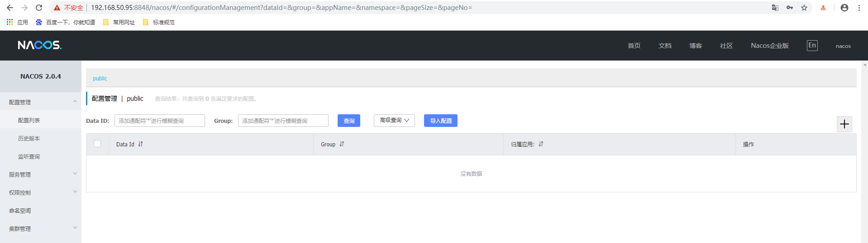Reload the page with browser refresh icon
The image size is (868, 243).
tap(39, 8)
